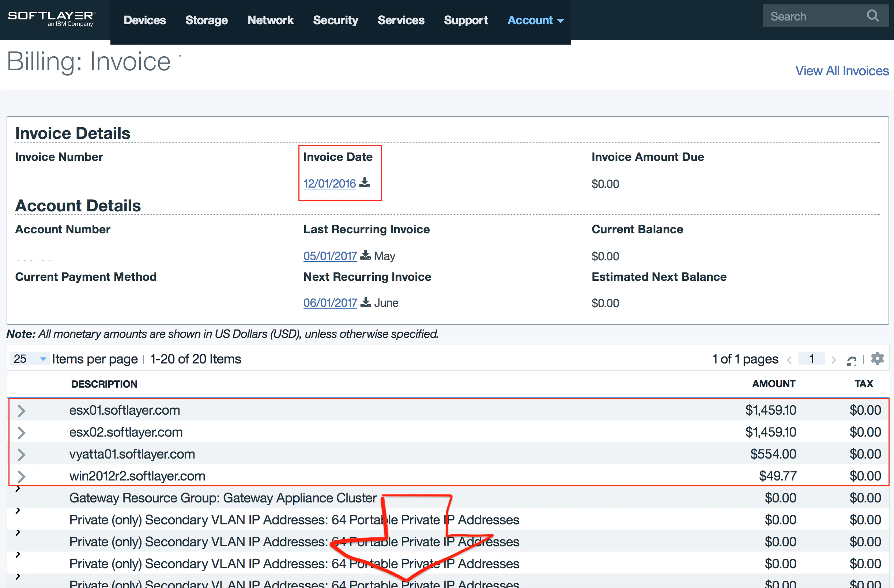Expand the Gateway Resource Group row
Screen dimensions: 894x588
[18, 489]
